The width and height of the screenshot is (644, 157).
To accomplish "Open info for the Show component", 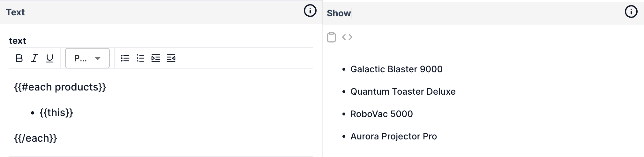I will click(631, 12).
